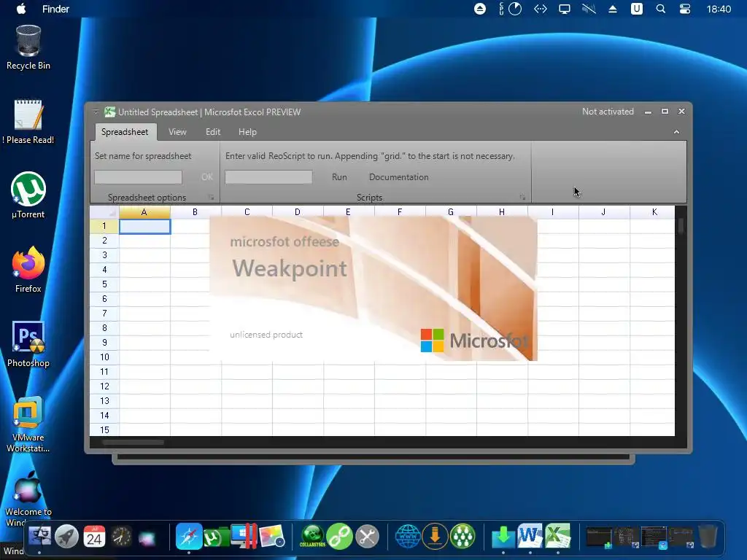Open Launchpad rocket in the dock

tap(66, 536)
